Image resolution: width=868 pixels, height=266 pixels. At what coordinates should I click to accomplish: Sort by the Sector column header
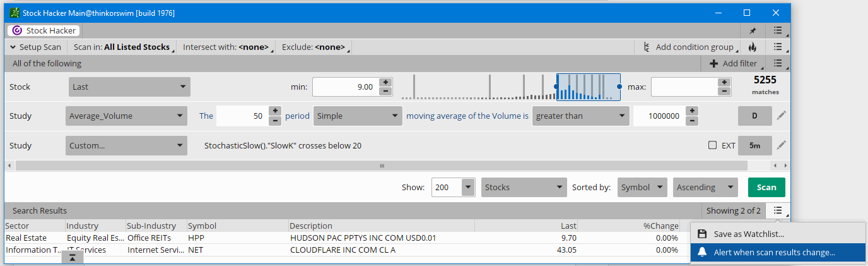click(35, 226)
